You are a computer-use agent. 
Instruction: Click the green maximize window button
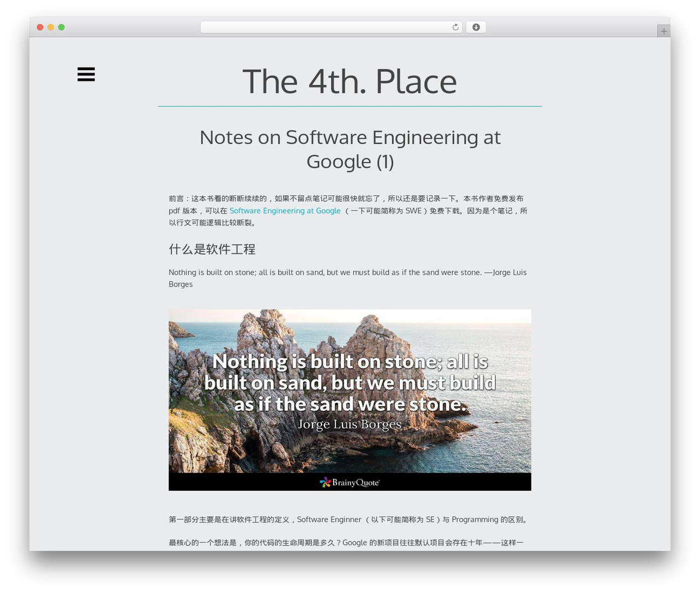tap(61, 27)
